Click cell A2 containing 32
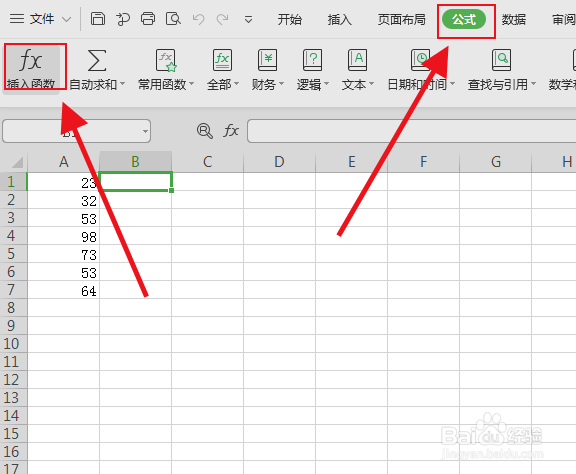 tap(64, 200)
